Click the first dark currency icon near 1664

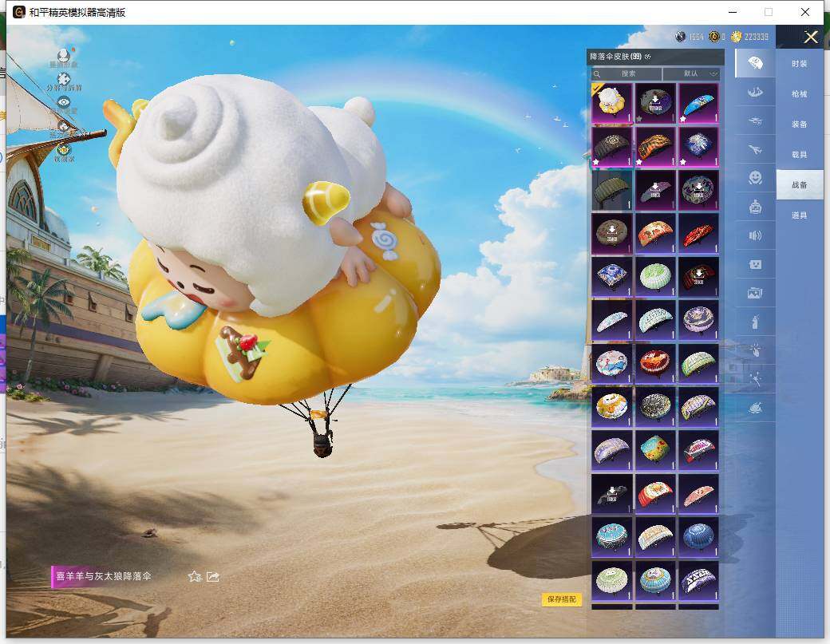[x=681, y=37]
